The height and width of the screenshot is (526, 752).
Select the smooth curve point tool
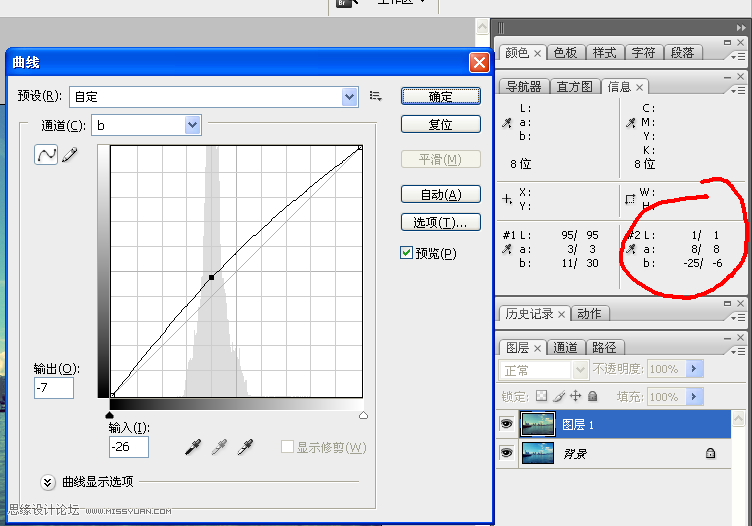[46, 154]
